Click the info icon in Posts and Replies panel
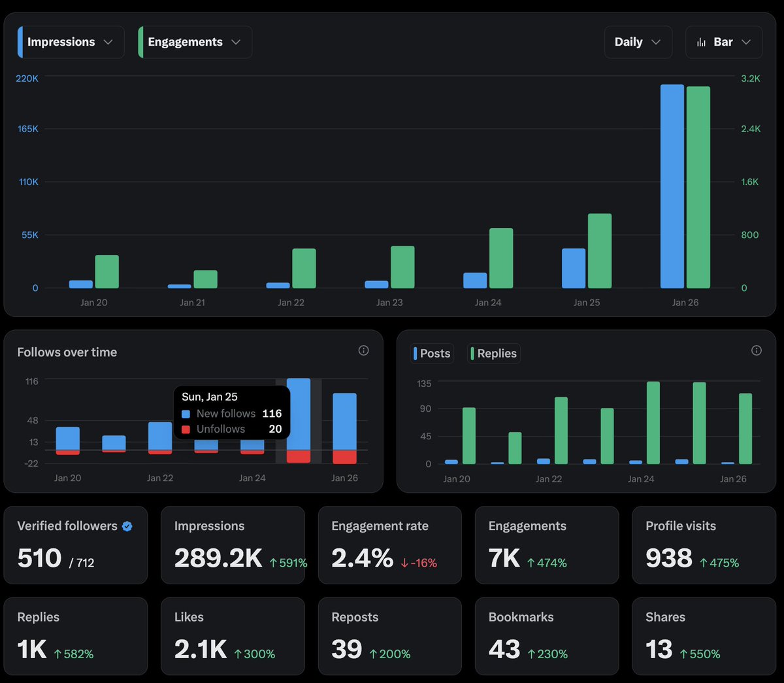This screenshot has width=784, height=683. pyautogui.click(x=757, y=350)
